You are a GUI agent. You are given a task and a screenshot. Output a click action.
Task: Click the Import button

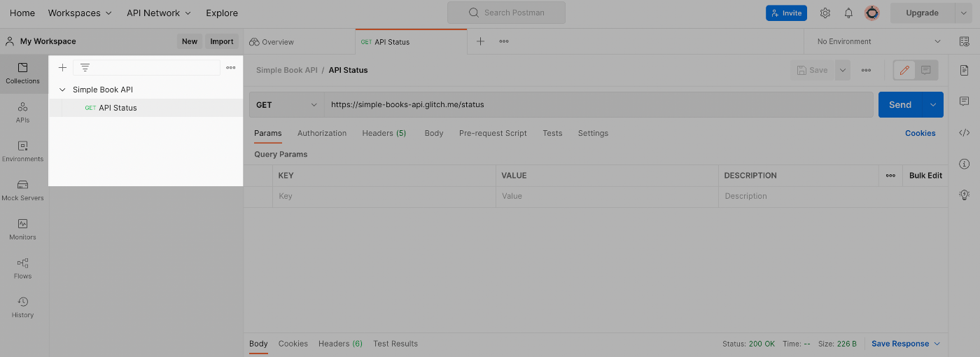coord(222,41)
